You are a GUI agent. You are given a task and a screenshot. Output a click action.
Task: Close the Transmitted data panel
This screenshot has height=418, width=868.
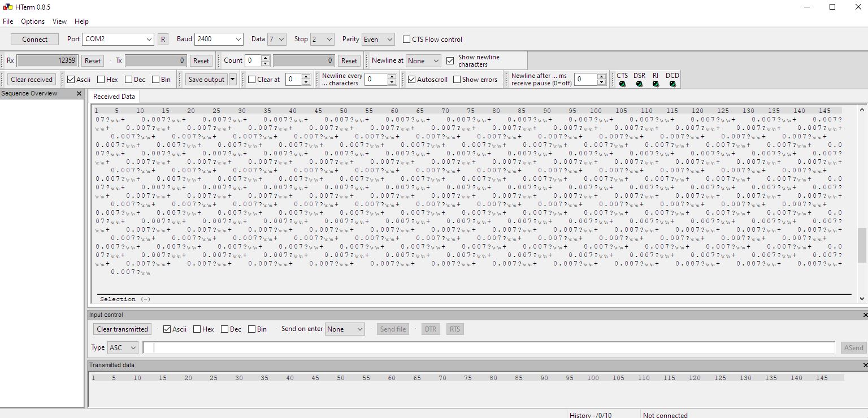pos(865,365)
